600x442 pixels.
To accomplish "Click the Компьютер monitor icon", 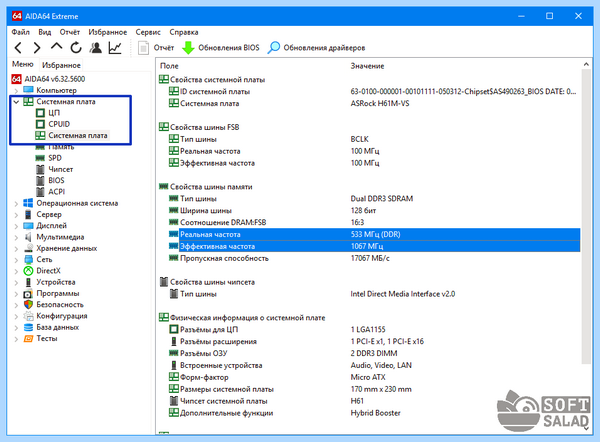I will pyautogui.click(x=28, y=90).
